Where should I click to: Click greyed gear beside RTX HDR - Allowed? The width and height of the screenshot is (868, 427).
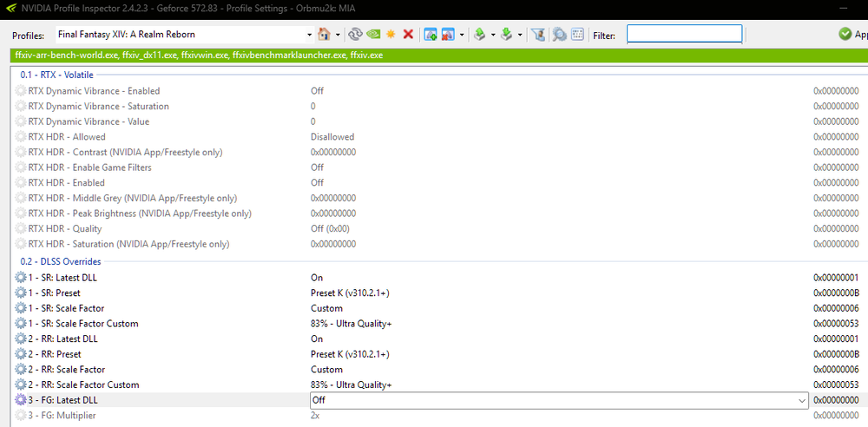click(21, 137)
